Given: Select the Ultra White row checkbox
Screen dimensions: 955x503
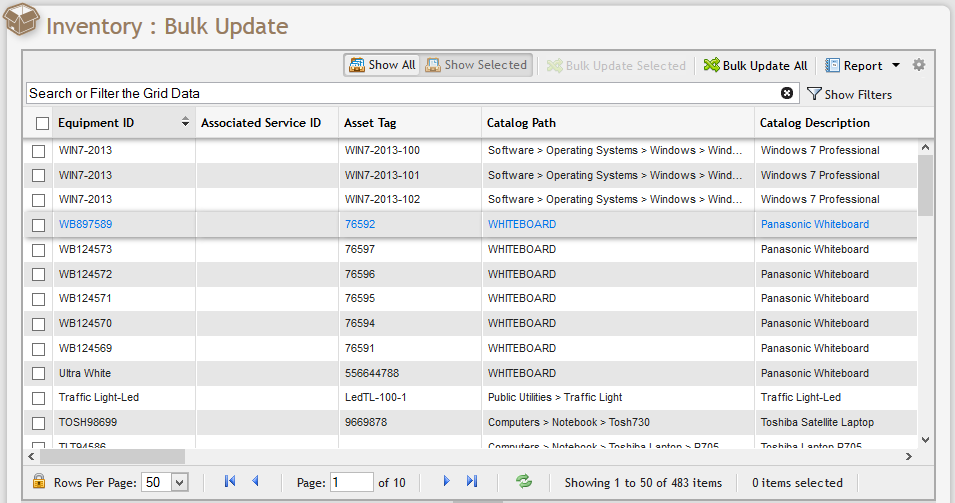Looking at the screenshot, I should point(39,373).
